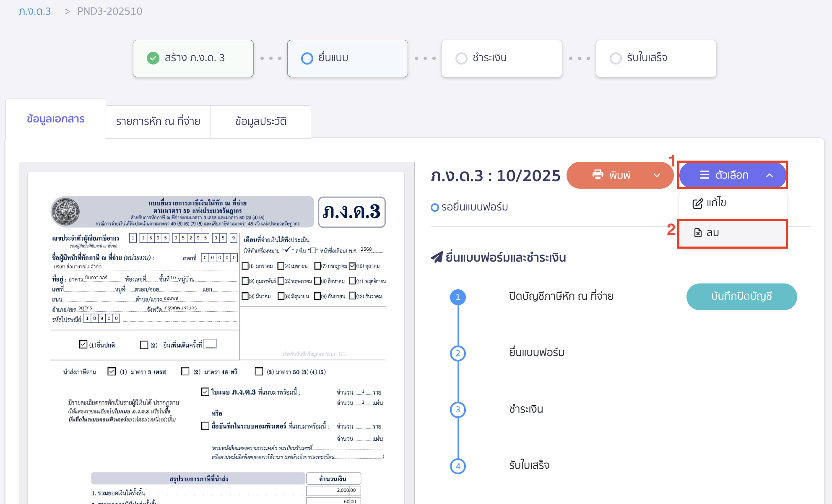Click the edit pencil icon beside แก้ไข
832x504 pixels.
tap(697, 203)
